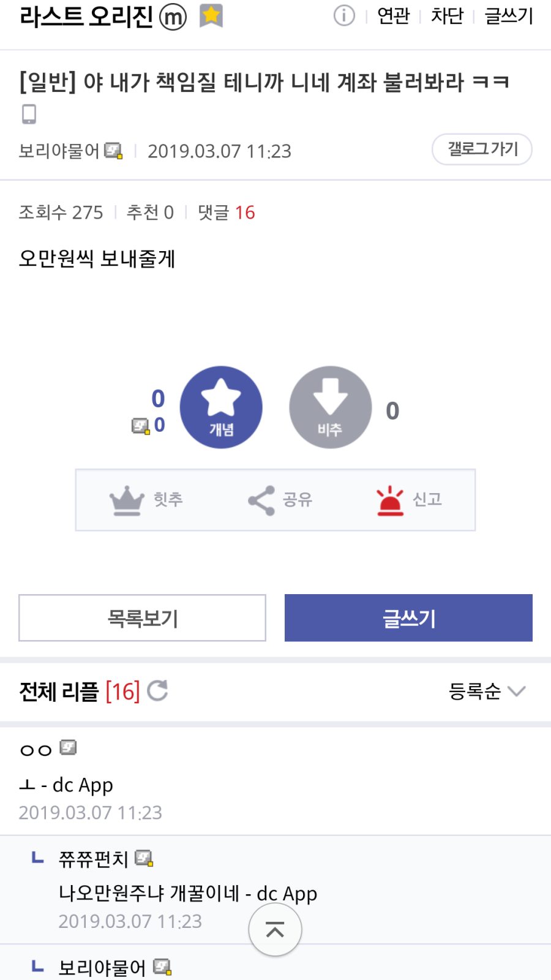The height and width of the screenshot is (980, 551).
Task: Click the yellow star bookmark icon
Action: (211, 16)
